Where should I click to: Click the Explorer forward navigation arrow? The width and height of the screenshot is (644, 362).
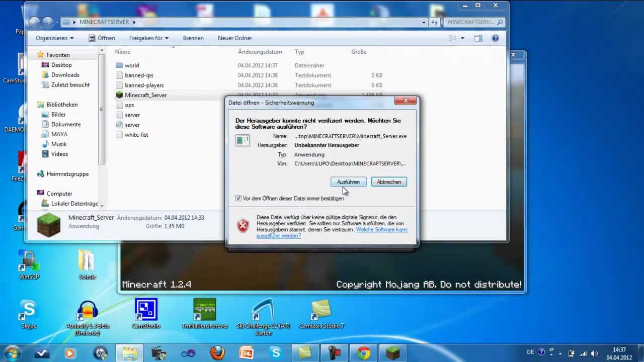pyautogui.click(x=48, y=22)
